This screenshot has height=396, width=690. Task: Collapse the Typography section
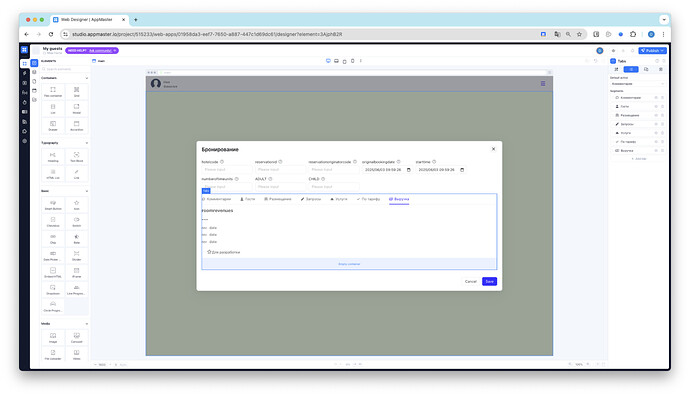[x=87, y=143]
